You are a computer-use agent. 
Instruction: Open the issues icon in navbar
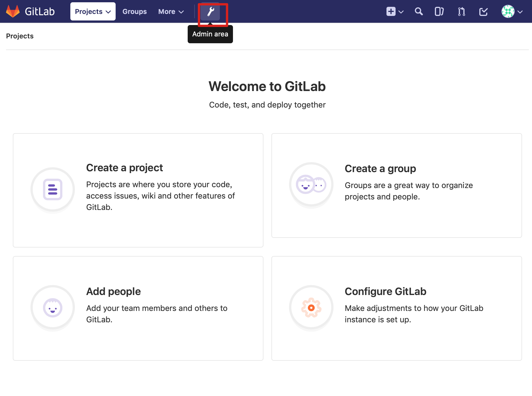(x=439, y=12)
